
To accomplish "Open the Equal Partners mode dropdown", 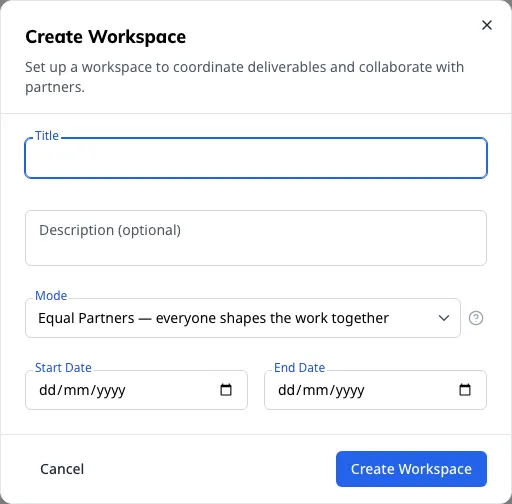I will click(243, 318).
